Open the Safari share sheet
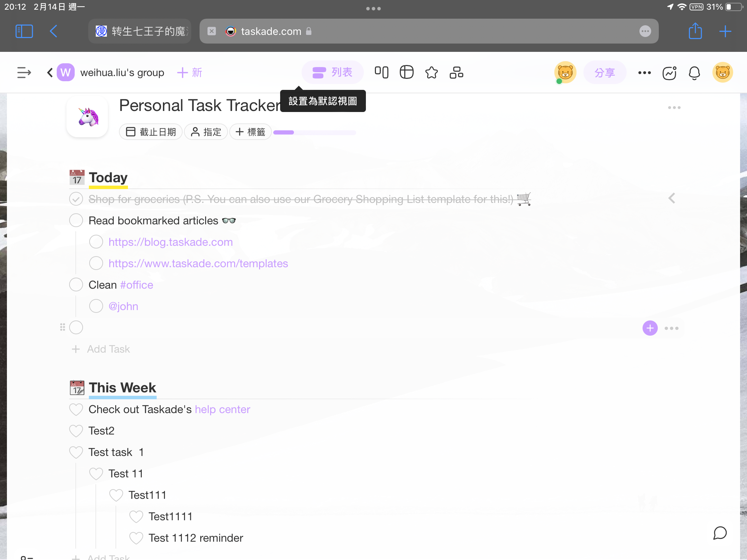Screen dimensions: 747x560 695,31
